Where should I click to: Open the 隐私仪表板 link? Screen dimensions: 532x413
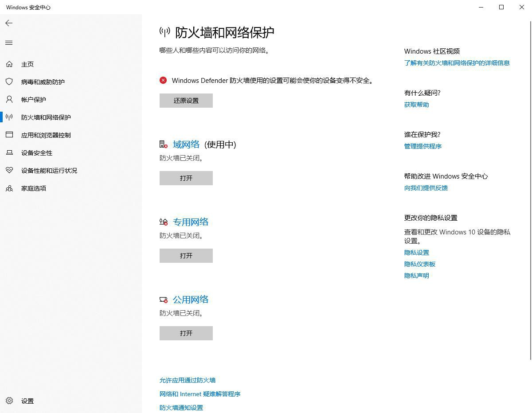pyautogui.click(x=420, y=264)
